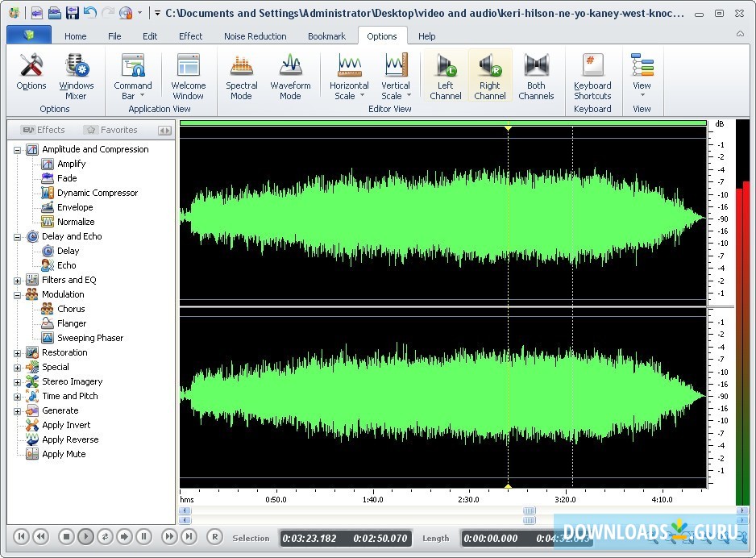Click the Selection start time field
756x558 pixels.
(311, 538)
